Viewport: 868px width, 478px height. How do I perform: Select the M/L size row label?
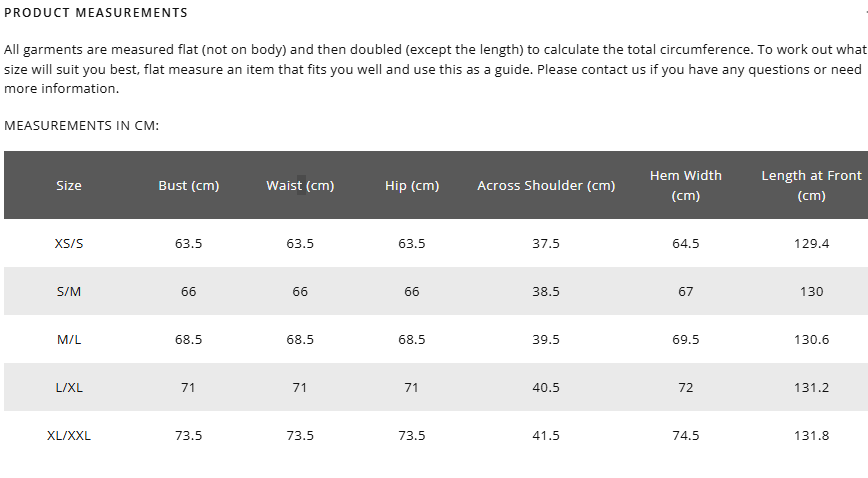(69, 339)
